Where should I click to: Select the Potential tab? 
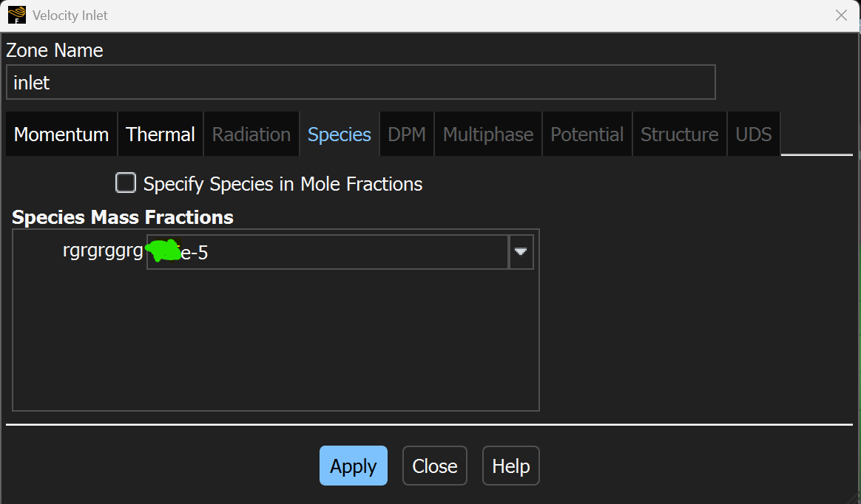tap(587, 134)
